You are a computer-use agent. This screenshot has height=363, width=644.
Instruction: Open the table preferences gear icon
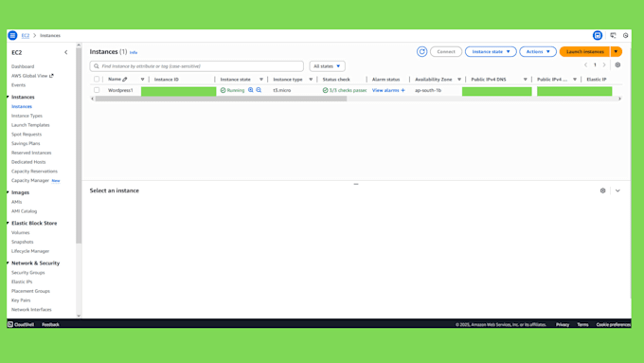point(617,65)
